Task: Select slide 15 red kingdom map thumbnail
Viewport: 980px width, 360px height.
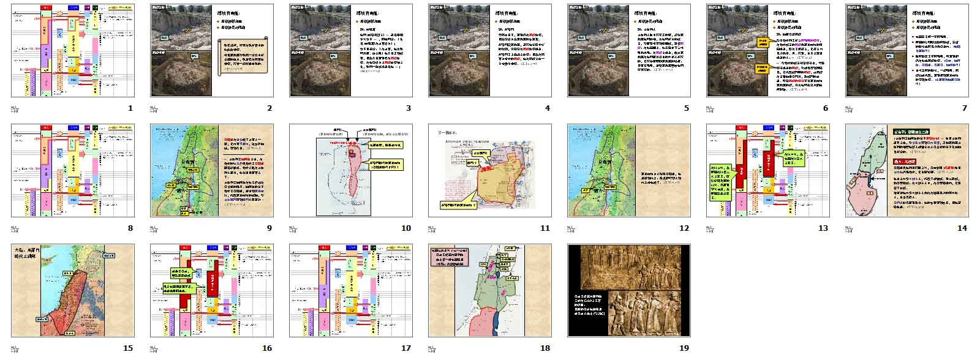Action: (x=72, y=290)
